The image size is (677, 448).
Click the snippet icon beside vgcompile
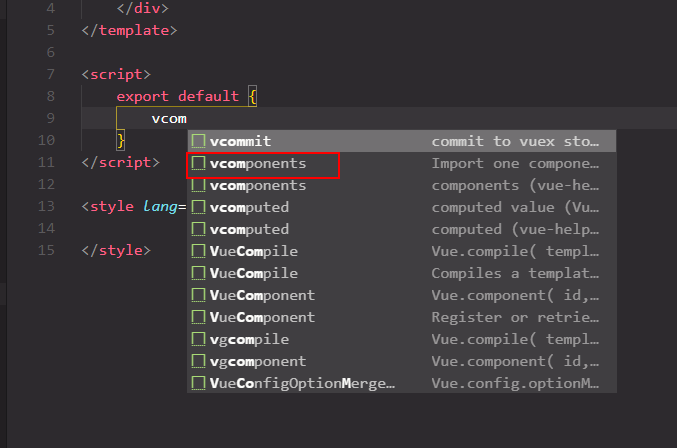(198, 339)
